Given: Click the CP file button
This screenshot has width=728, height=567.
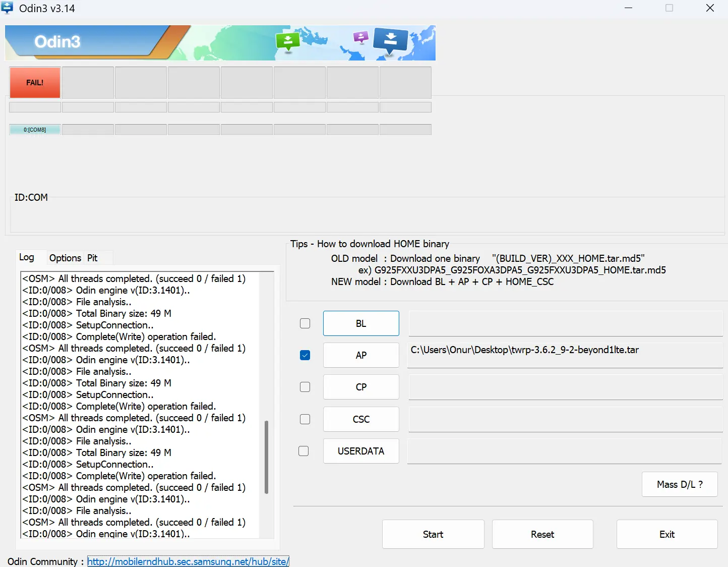Looking at the screenshot, I should click(361, 387).
